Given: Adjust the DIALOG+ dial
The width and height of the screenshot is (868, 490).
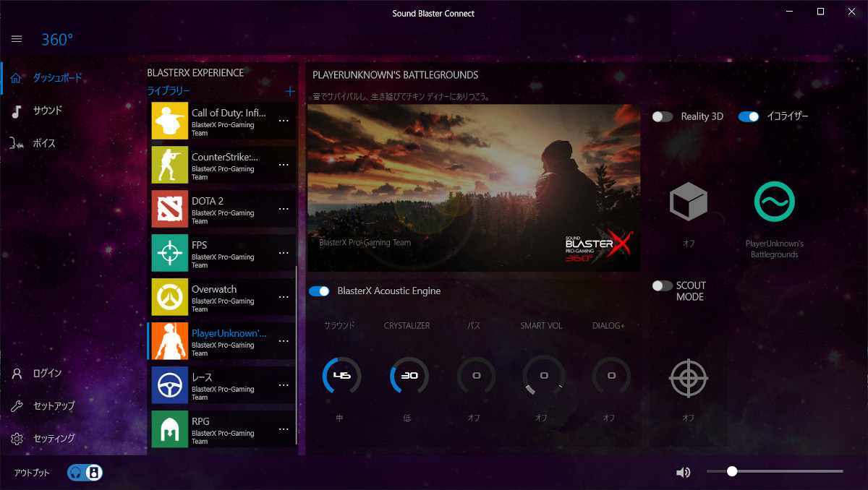Looking at the screenshot, I should (611, 376).
